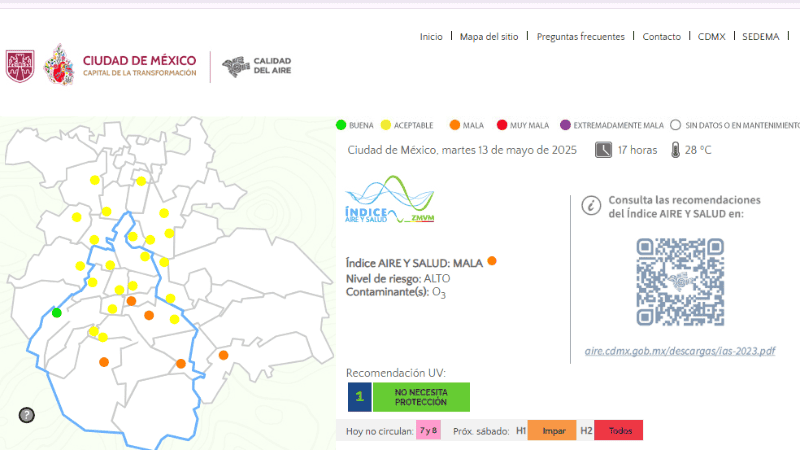Click the NO NECESITA PROTECCIÓN UV button

[420, 397]
